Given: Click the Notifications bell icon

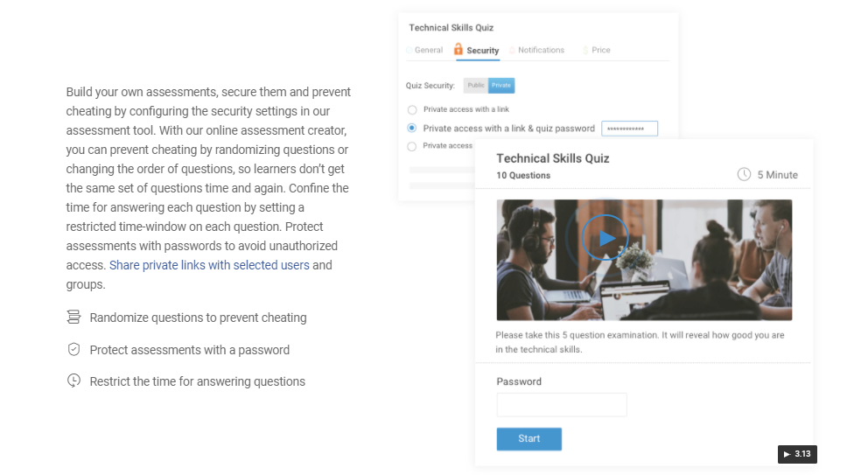Looking at the screenshot, I should point(512,51).
